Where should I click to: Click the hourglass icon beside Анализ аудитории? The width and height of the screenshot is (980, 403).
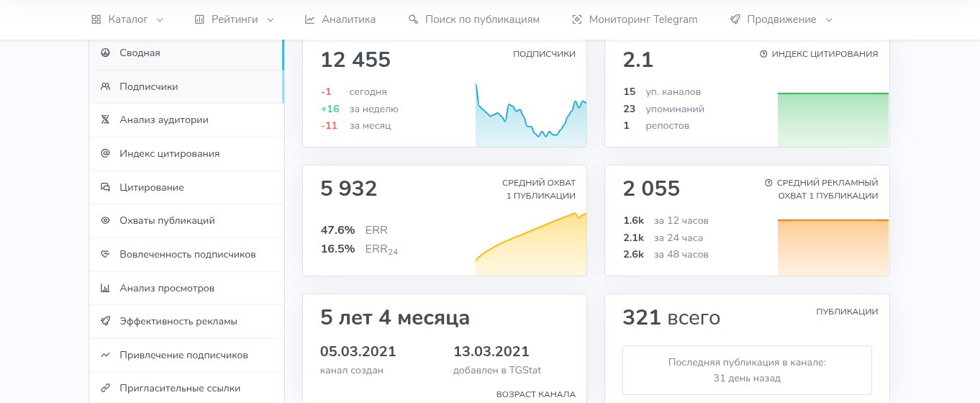click(x=105, y=119)
